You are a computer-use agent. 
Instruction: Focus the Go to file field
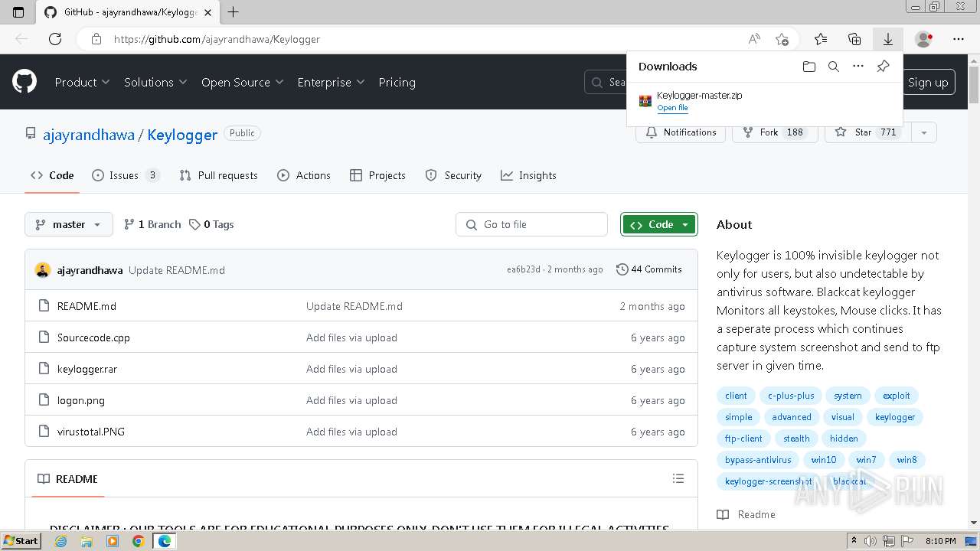pyautogui.click(x=531, y=224)
